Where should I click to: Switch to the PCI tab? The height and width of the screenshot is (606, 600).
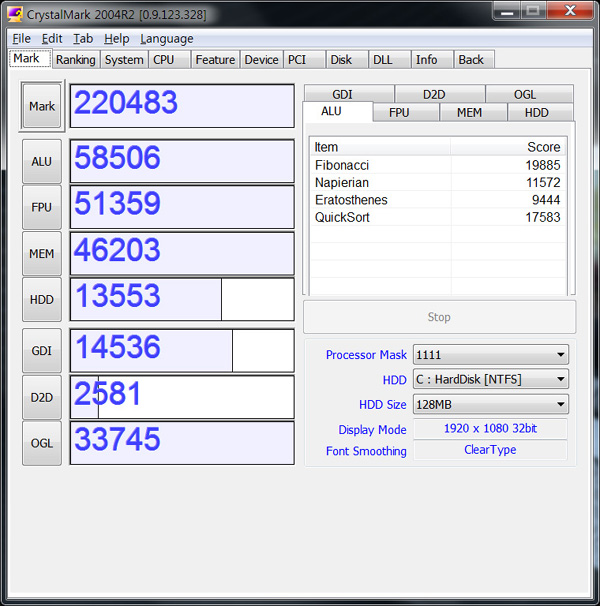(304, 60)
